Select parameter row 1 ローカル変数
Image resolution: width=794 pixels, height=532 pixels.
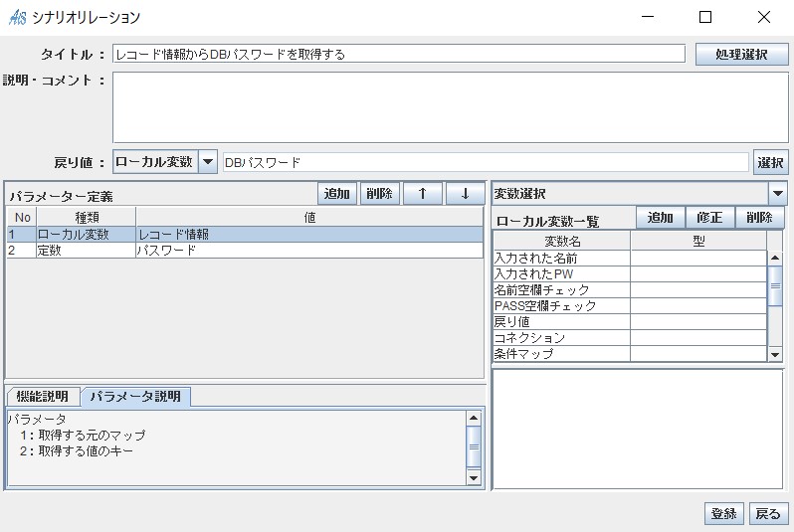pyautogui.click(x=245, y=235)
